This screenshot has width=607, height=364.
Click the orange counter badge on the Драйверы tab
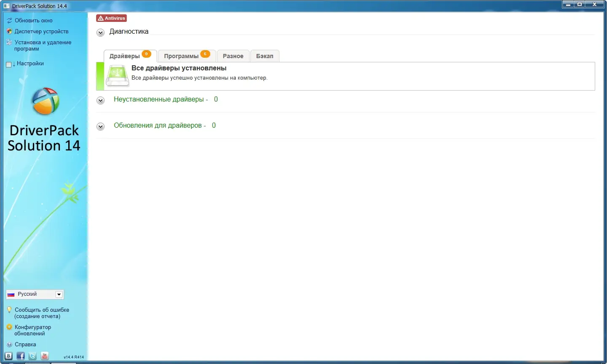tap(146, 54)
